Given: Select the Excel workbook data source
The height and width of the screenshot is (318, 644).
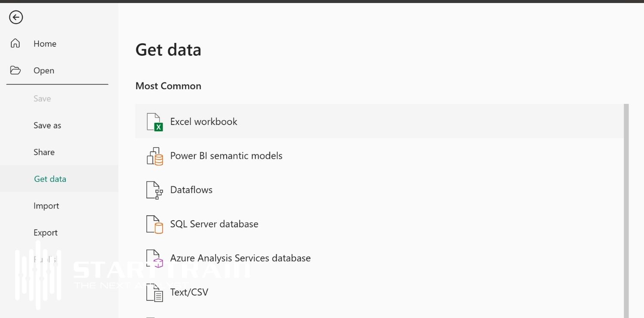Looking at the screenshot, I should pos(204,121).
